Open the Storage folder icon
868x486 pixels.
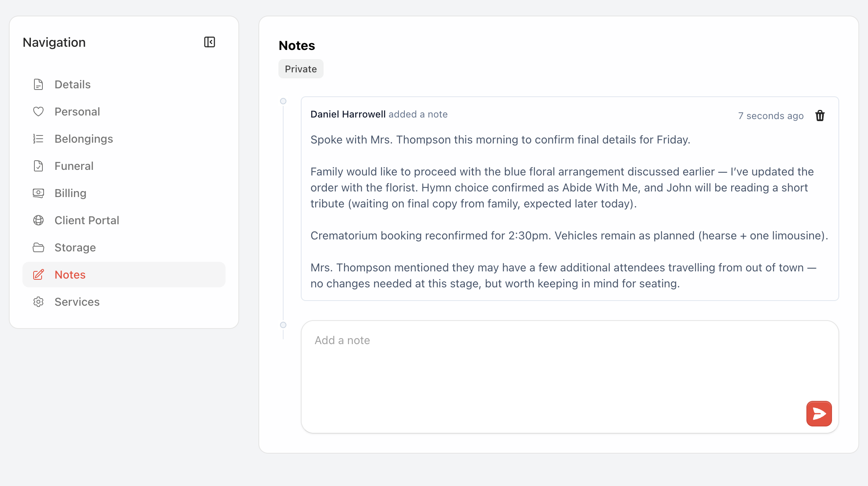click(x=38, y=247)
